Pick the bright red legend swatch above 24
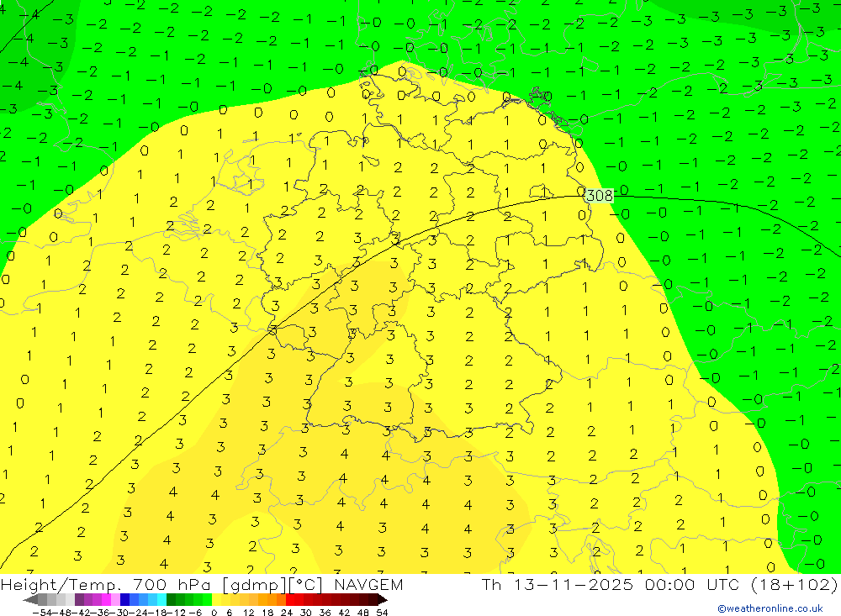This screenshot has height=616, width=841. tap(290, 600)
